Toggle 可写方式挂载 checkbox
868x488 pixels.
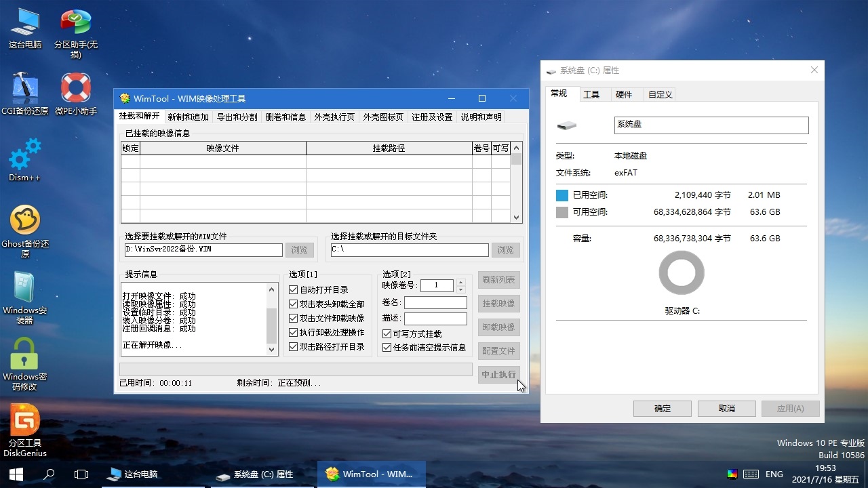(x=387, y=334)
